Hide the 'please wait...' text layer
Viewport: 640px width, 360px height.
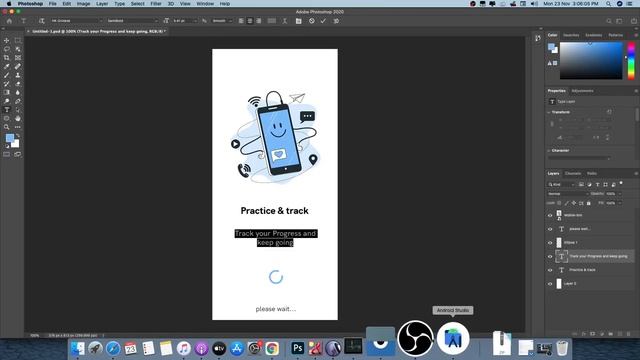(550, 229)
